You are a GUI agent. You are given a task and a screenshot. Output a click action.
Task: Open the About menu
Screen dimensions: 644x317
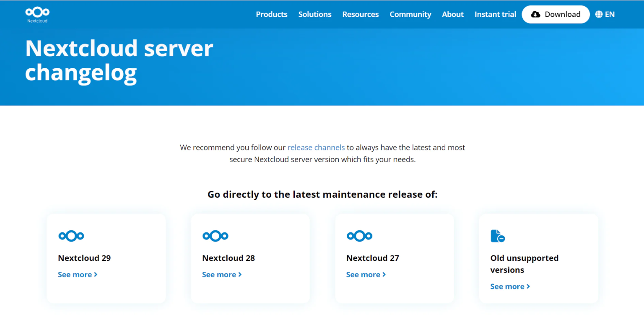click(452, 14)
